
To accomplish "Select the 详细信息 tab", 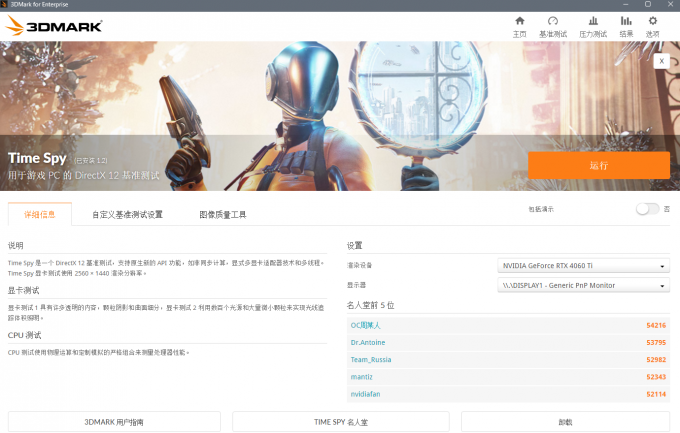I will tap(40, 214).
